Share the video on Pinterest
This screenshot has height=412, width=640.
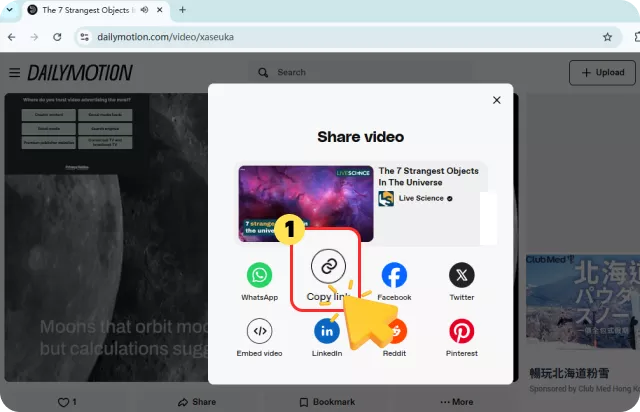pos(462,331)
